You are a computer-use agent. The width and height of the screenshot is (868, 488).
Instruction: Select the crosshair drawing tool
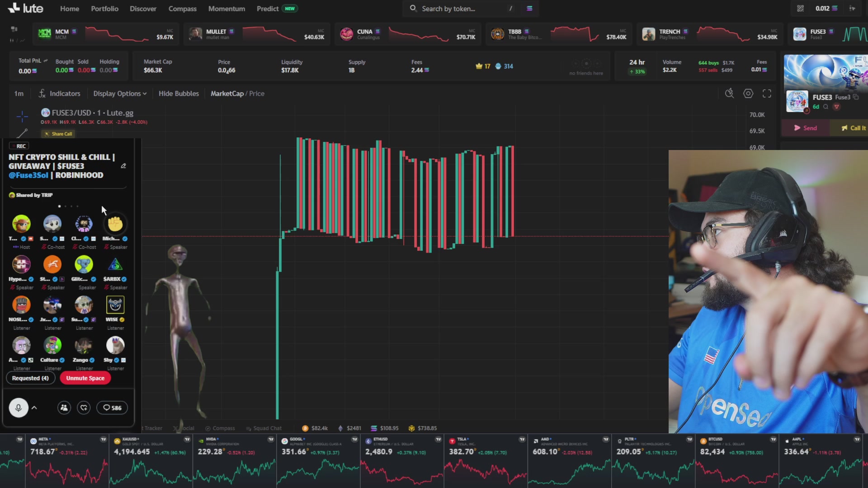[x=22, y=117]
